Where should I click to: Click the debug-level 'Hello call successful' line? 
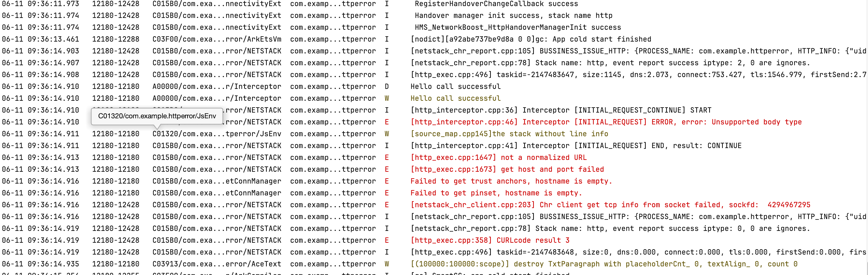(455, 86)
